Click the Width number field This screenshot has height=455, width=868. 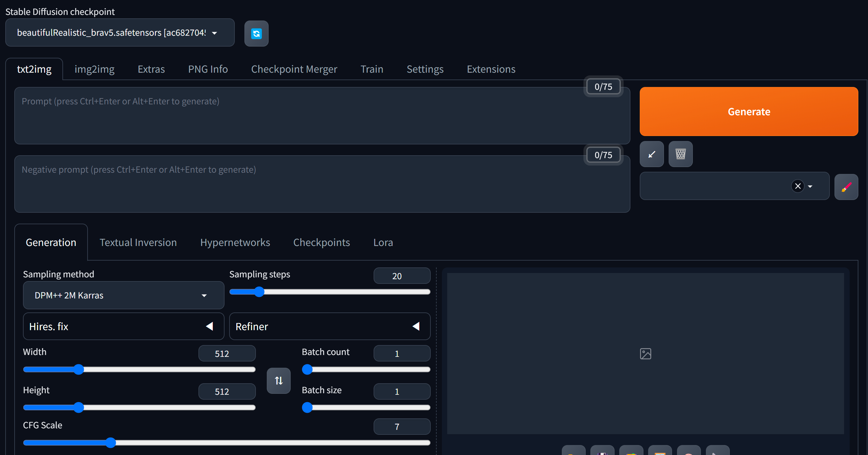pos(227,353)
